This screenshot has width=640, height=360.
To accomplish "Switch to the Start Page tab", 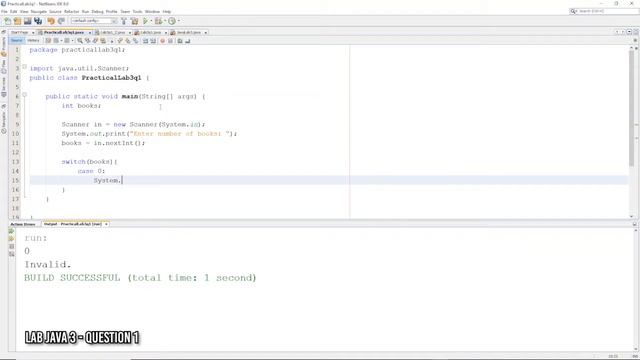I will (x=20, y=32).
